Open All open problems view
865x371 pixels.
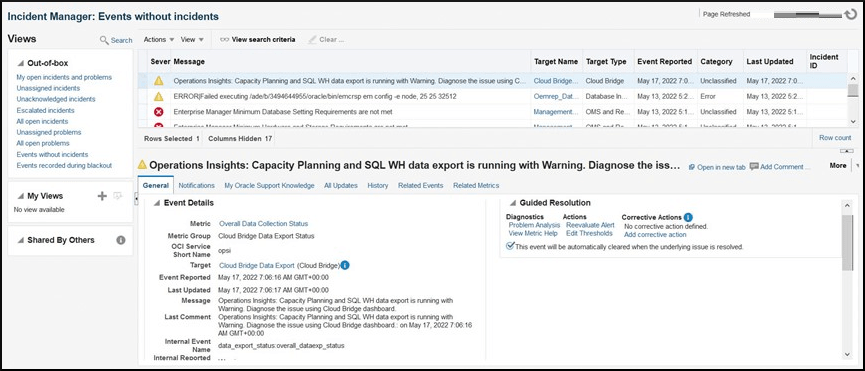pyautogui.click(x=43, y=143)
